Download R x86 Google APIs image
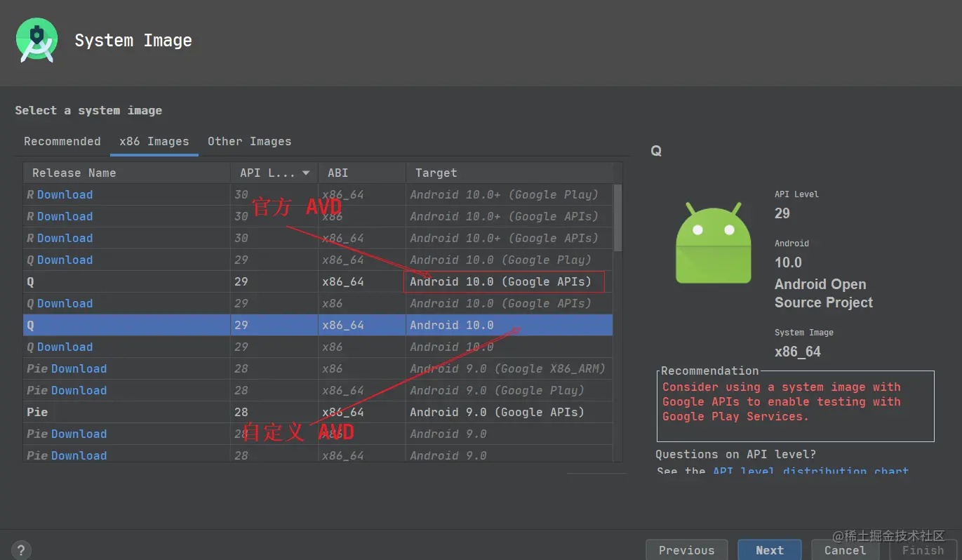The image size is (962, 560). [65, 216]
